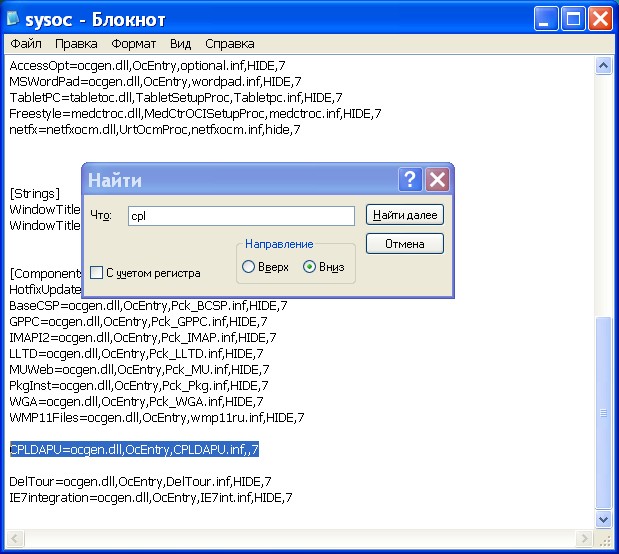Click the IE7integration=ocgen.dll line
The width and height of the screenshot is (619, 554).
coord(151,498)
